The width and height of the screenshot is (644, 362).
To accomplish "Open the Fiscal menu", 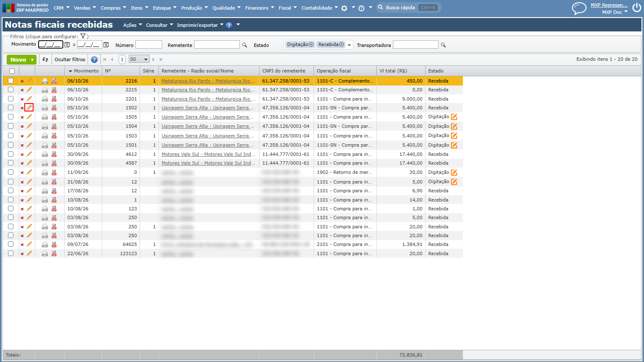I will pyautogui.click(x=288, y=8).
